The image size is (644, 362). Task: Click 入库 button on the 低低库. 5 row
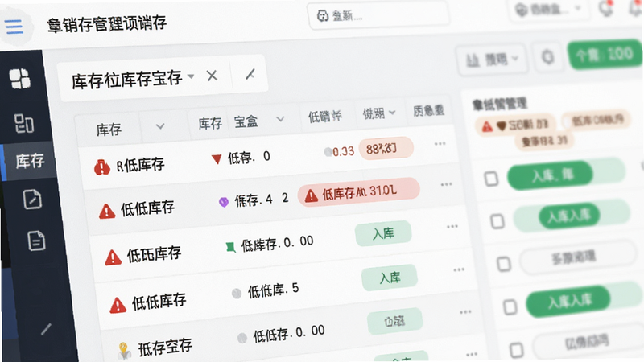[390, 278]
